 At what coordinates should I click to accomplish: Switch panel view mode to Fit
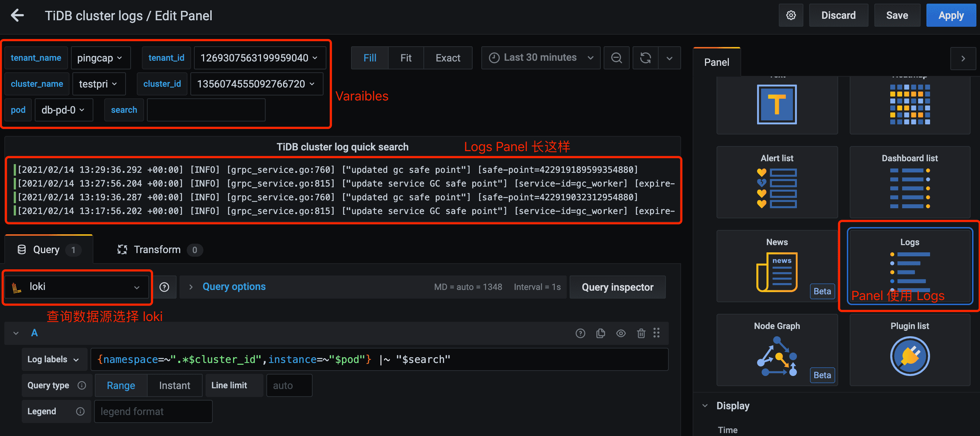pyautogui.click(x=406, y=58)
